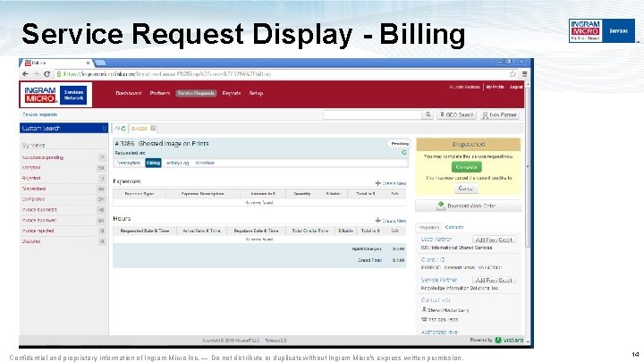Click the green refresh icon under the Pending badge
The image size is (644, 362).
[403, 152]
